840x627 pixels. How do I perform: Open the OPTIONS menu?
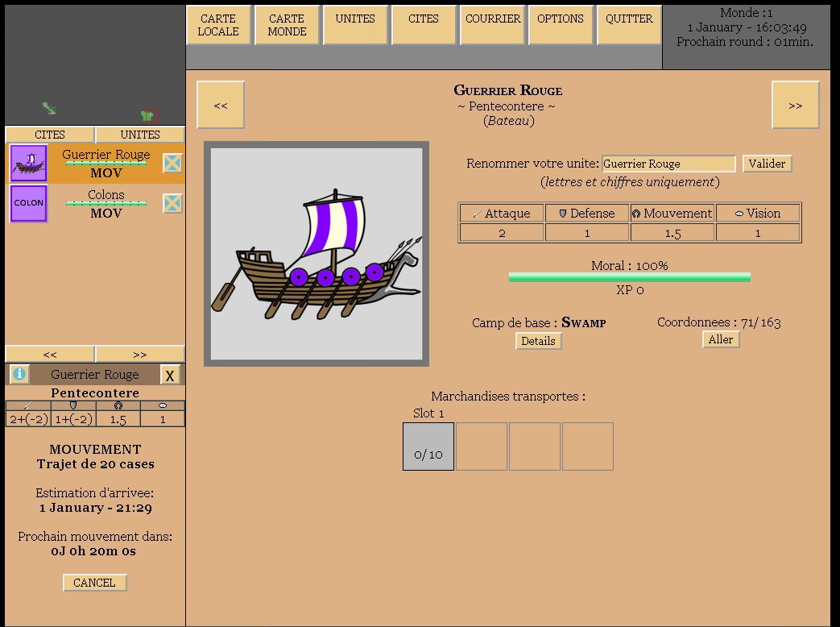coord(561,25)
